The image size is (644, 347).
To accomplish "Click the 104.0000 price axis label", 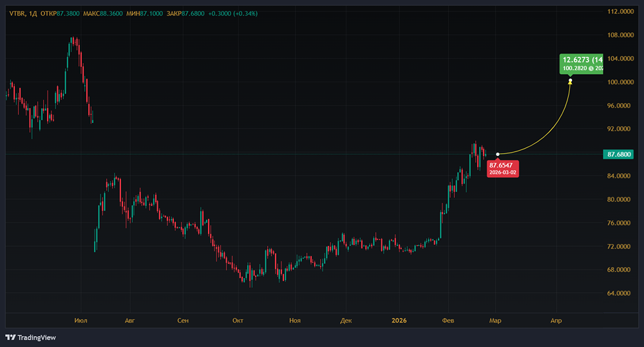I will pyautogui.click(x=620, y=59).
